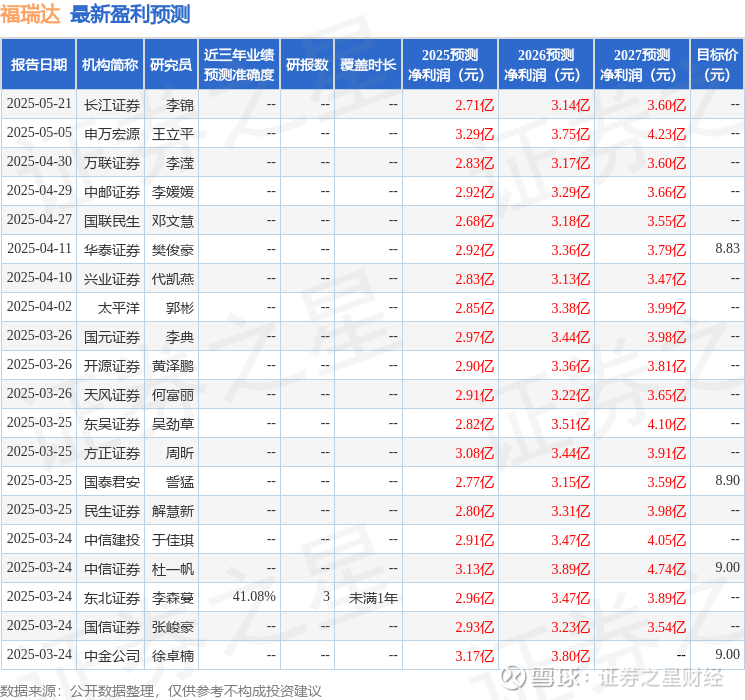
Task: Click 2.71亿 in the 长江证券 row
Action: click(x=474, y=105)
